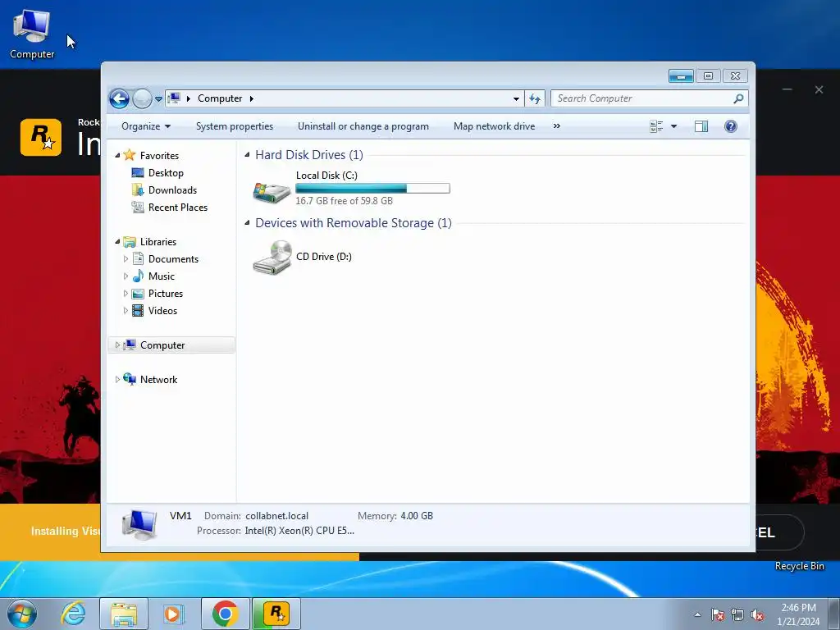Viewport: 840px width, 630px height.
Task: Click the Windows Explorer taskbar button
Action: point(124,614)
